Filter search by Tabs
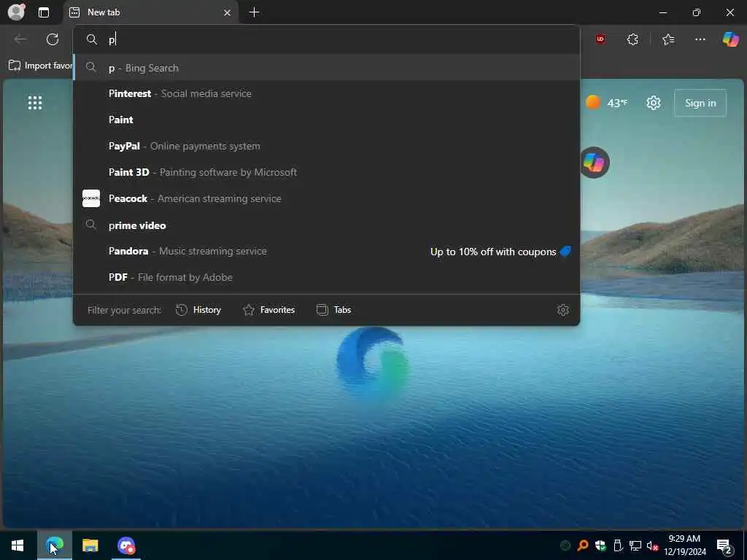Viewport: 747px width, 560px height. tap(333, 310)
